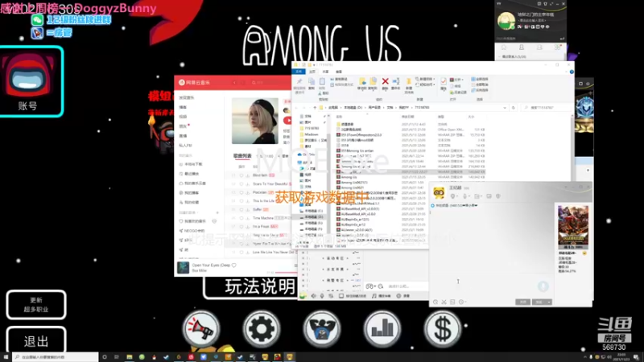Switch to the 查看 ribbon tab
This screenshot has width=644, height=362.
click(x=338, y=72)
